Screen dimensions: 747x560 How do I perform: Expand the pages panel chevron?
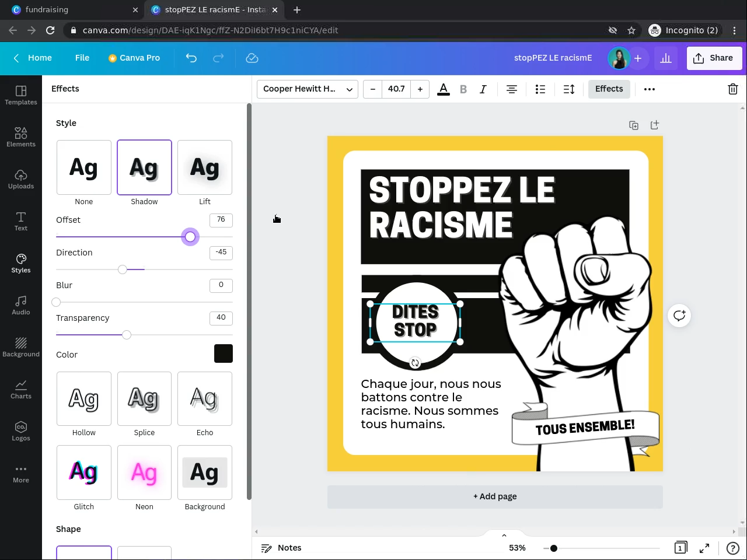tap(504, 535)
